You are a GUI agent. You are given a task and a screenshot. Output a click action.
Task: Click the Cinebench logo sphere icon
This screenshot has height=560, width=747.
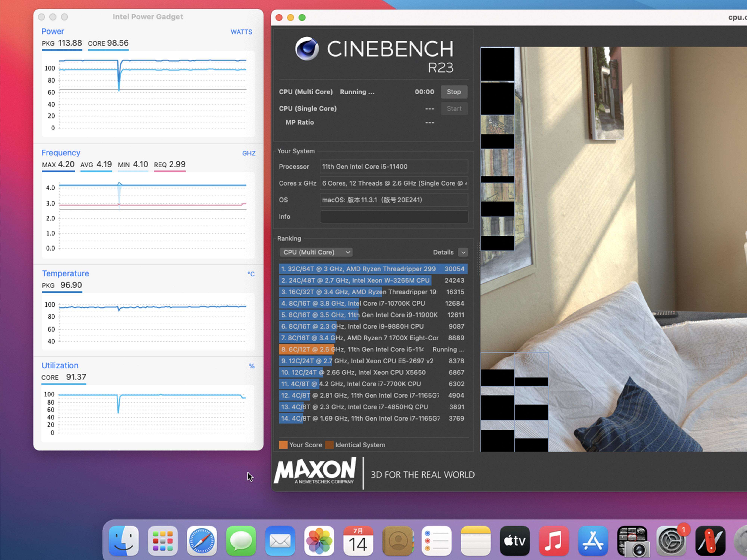[307, 49]
